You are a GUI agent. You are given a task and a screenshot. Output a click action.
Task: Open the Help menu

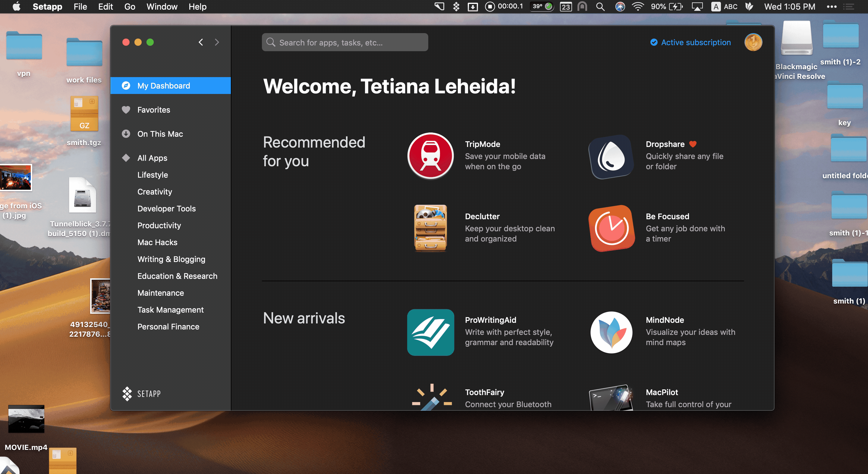[197, 6]
